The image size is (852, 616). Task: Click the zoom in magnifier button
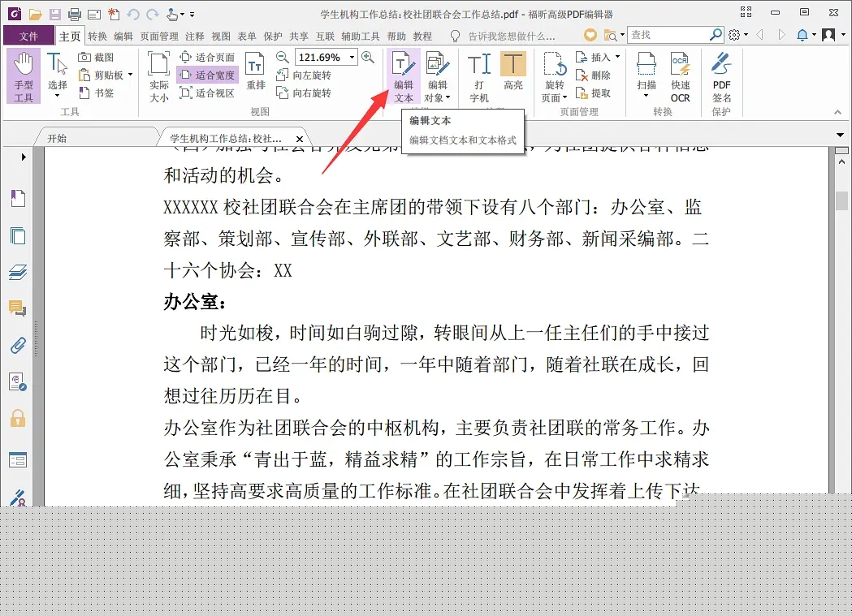click(368, 57)
